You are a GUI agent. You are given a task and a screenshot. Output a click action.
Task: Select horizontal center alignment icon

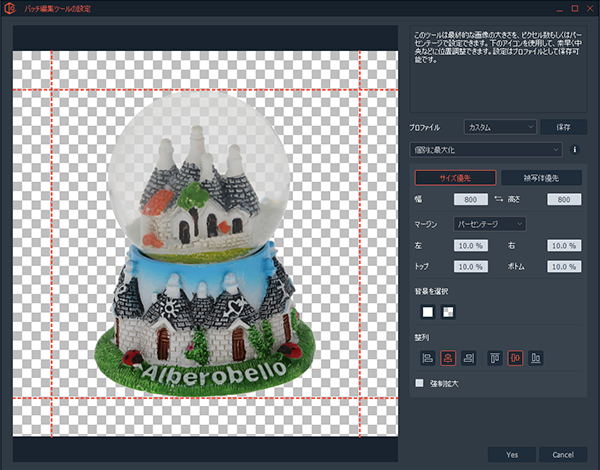(449, 357)
